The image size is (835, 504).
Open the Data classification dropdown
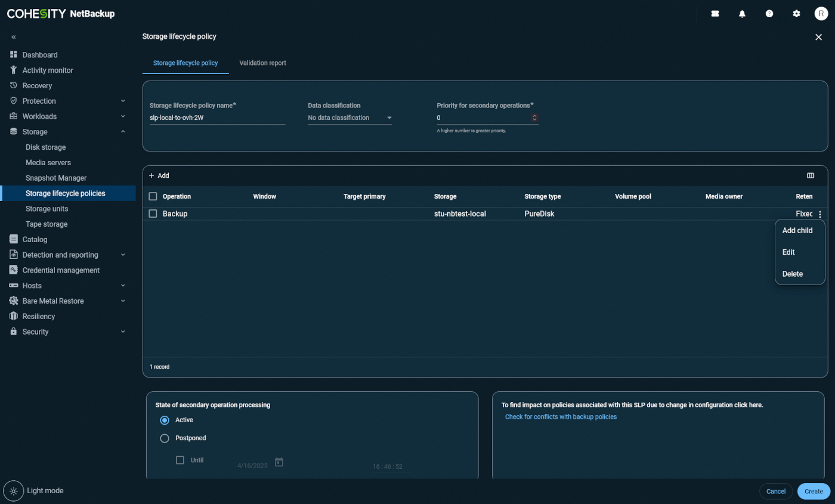coord(350,118)
